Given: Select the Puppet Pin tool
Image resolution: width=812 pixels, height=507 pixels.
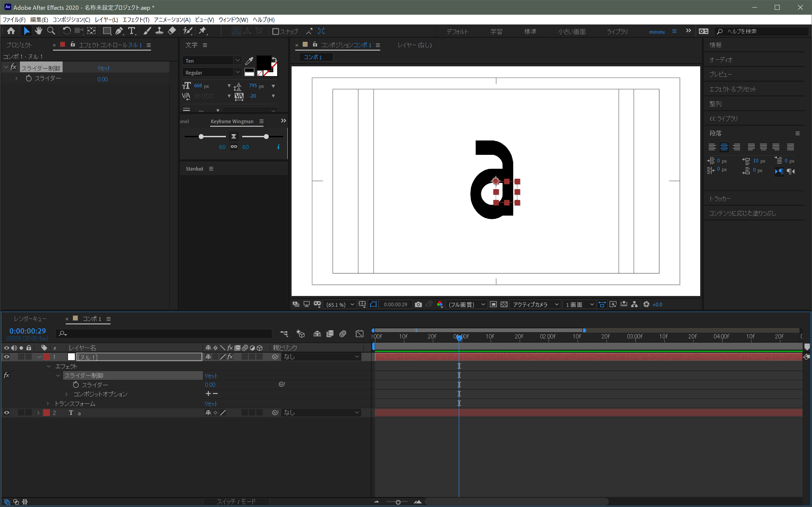Looking at the screenshot, I should click(203, 31).
